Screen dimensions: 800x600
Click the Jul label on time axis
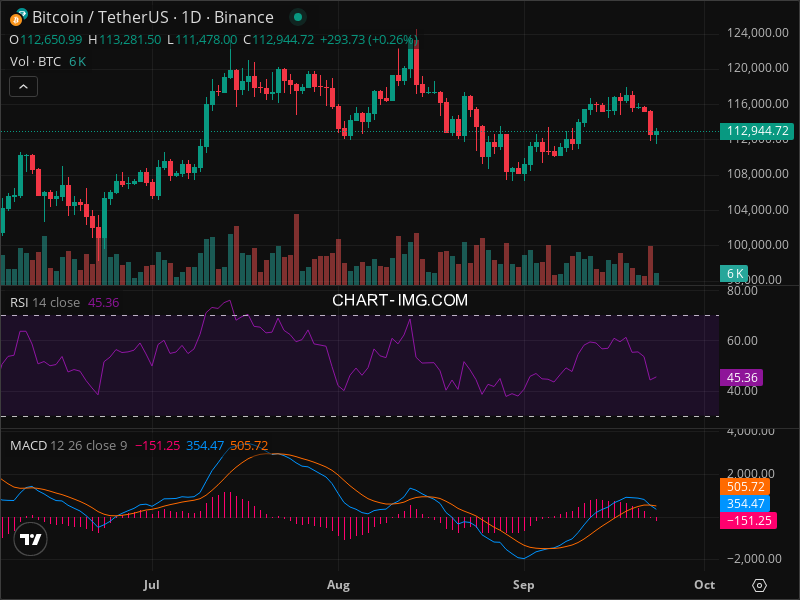(x=152, y=583)
